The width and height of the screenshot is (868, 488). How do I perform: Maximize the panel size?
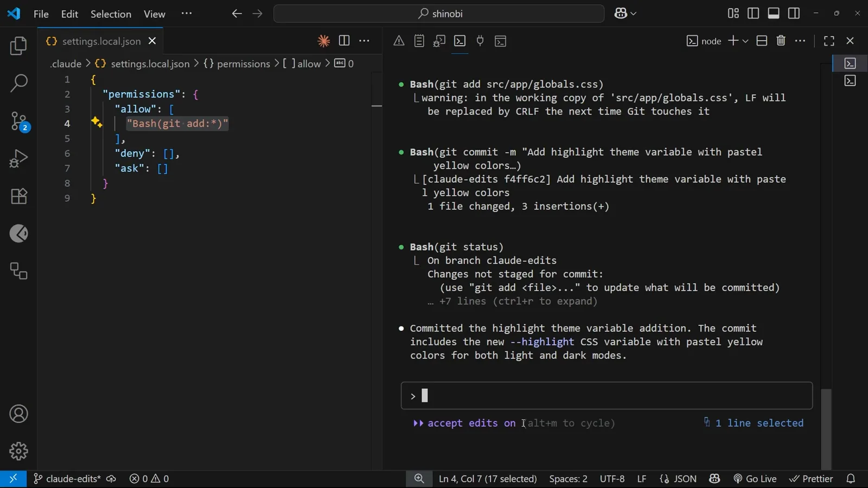tap(829, 41)
